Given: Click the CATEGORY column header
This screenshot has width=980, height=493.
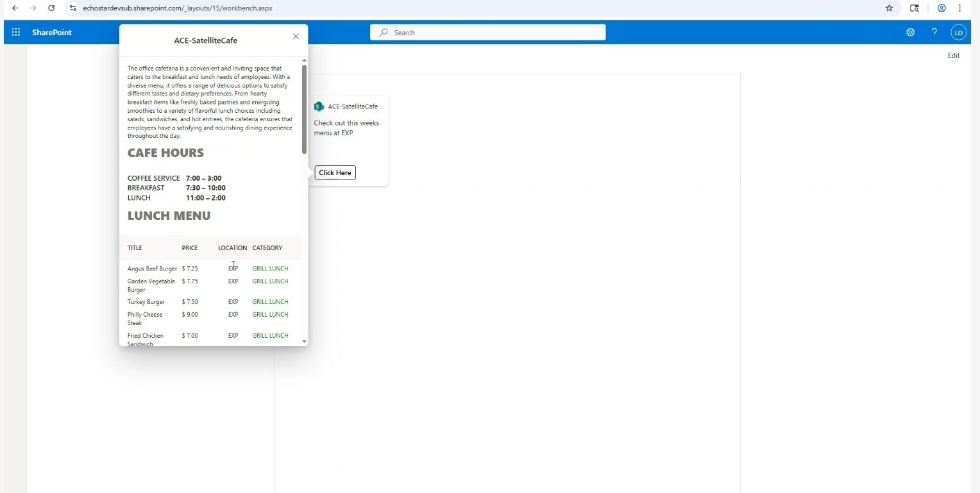Looking at the screenshot, I should tap(267, 247).
